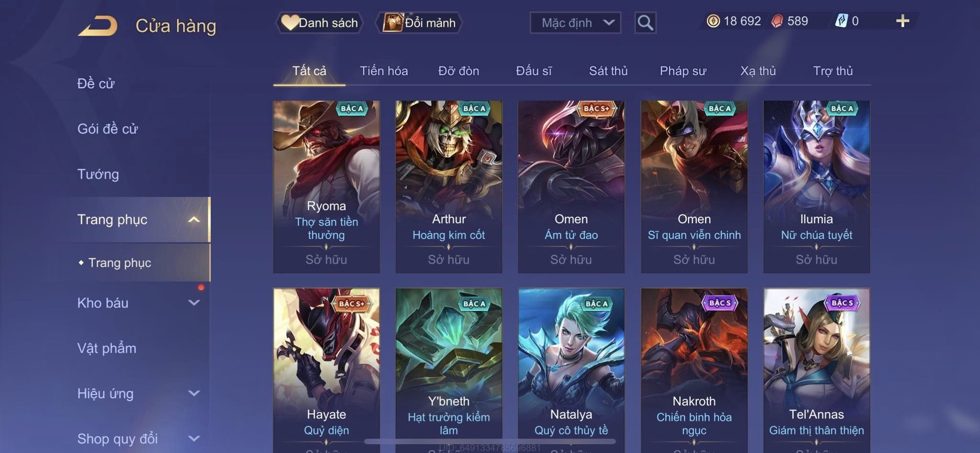Go to Đề cử in sidebar
980x453 pixels.
[96, 83]
